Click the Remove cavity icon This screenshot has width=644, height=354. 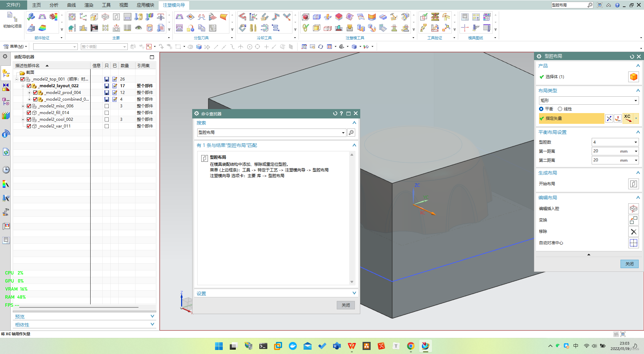[633, 232]
